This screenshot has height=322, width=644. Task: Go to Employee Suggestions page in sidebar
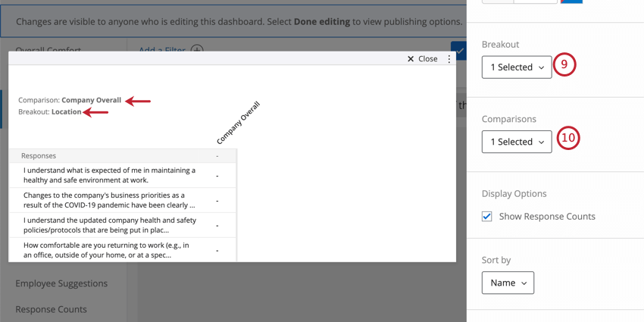pos(61,283)
